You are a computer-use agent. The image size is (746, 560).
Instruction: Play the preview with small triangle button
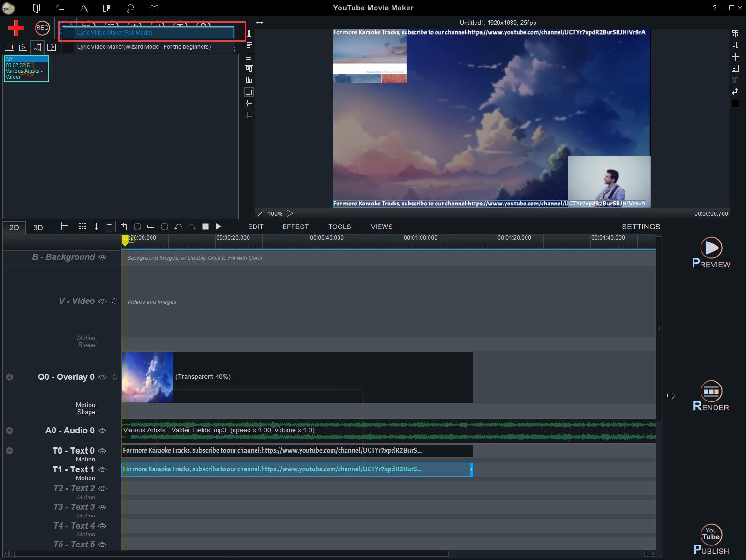290,213
